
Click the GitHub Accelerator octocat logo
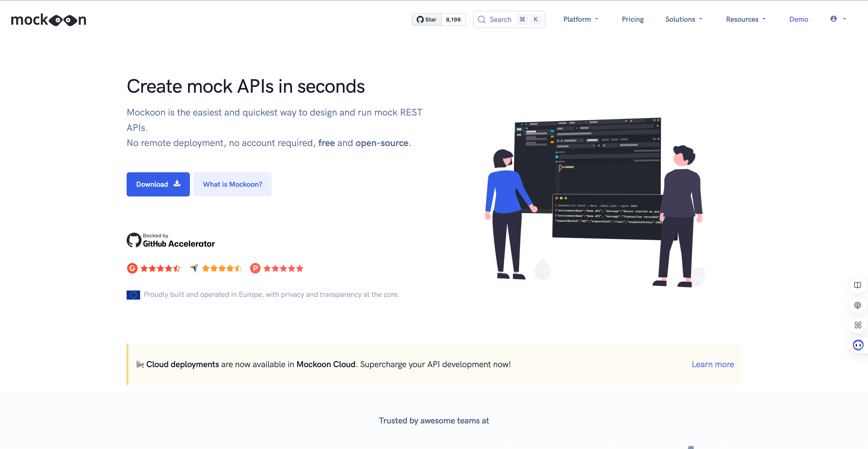tap(134, 240)
